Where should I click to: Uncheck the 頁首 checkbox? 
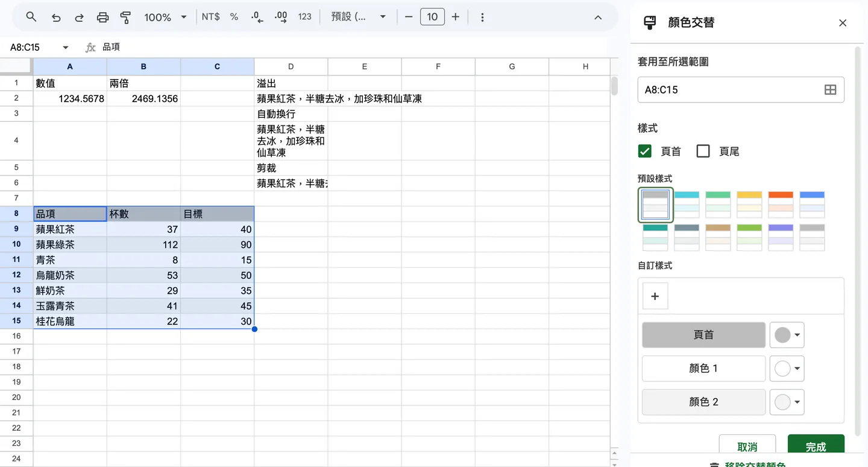645,151
